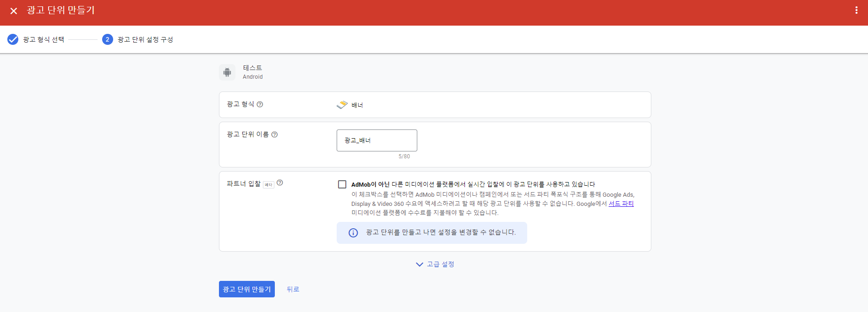Image resolution: width=868 pixels, height=312 pixels.
Task: Click the 테스트 app name
Action: click(252, 68)
